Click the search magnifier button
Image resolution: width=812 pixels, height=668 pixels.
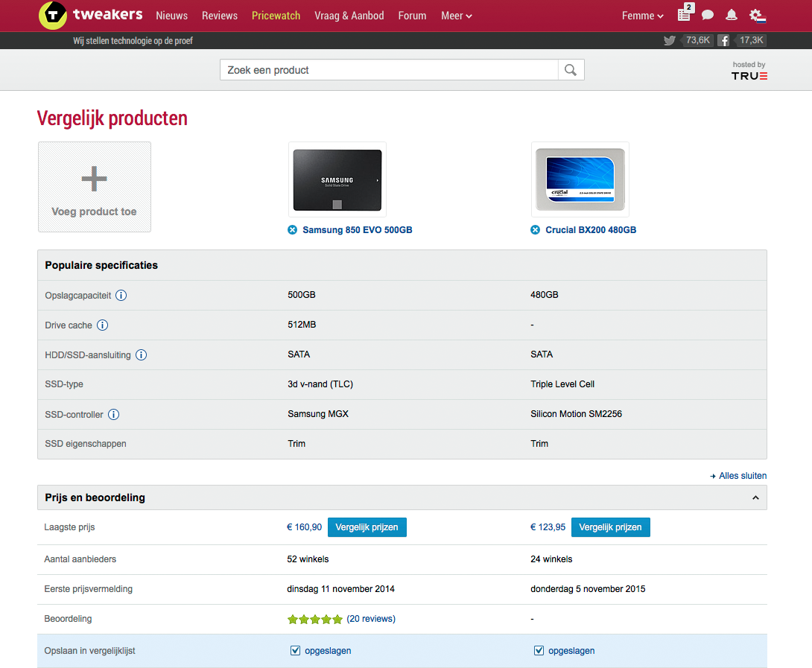point(571,70)
